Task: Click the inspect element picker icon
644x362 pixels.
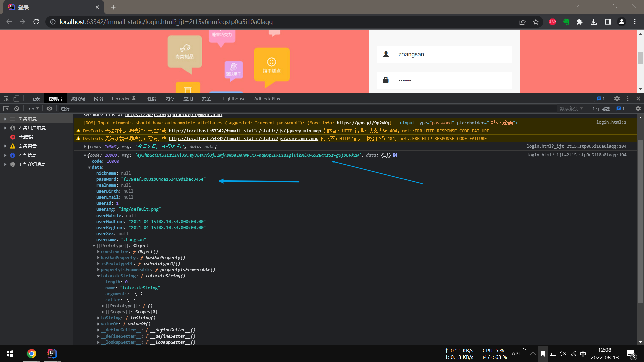Action: pos(6,99)
